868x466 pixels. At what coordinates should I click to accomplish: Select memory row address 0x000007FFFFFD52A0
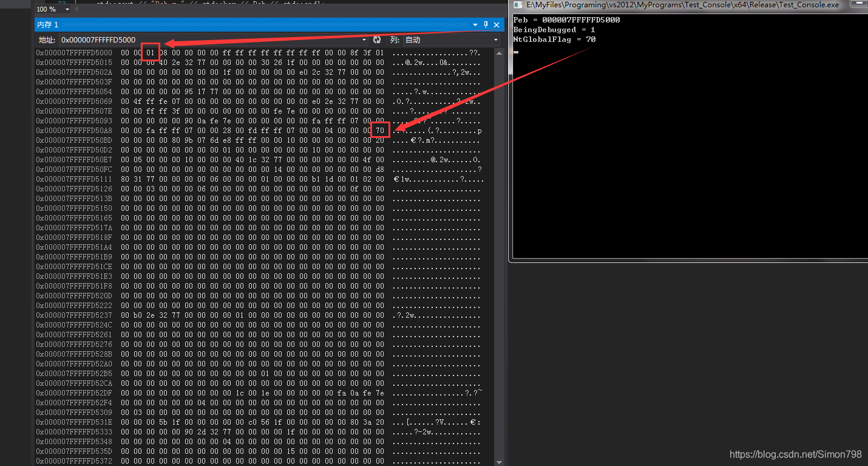pyautogui.click(x=74, y=364)
